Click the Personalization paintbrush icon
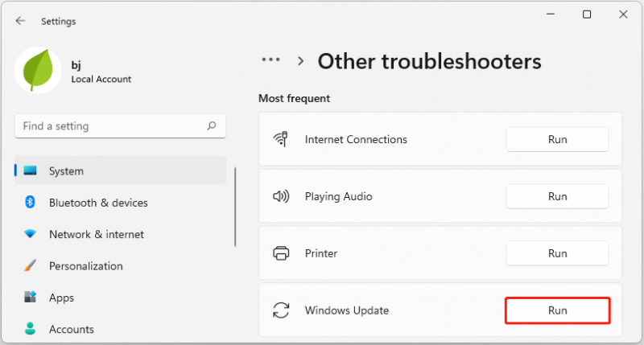The image size is (644, 345). [x=30, y=265]
